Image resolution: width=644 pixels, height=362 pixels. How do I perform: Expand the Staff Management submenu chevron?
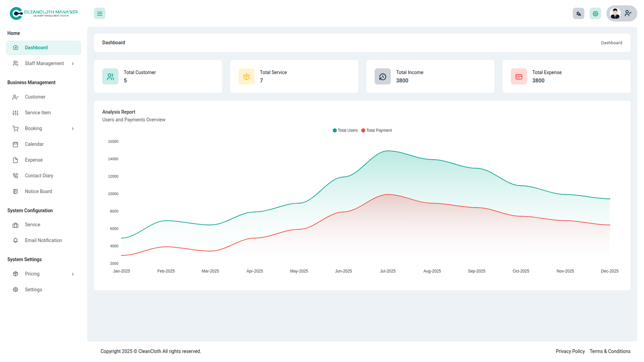73,64
